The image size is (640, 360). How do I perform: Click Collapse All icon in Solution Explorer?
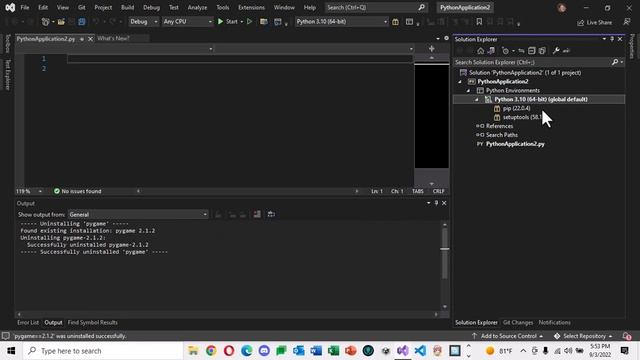coord(531,51)
